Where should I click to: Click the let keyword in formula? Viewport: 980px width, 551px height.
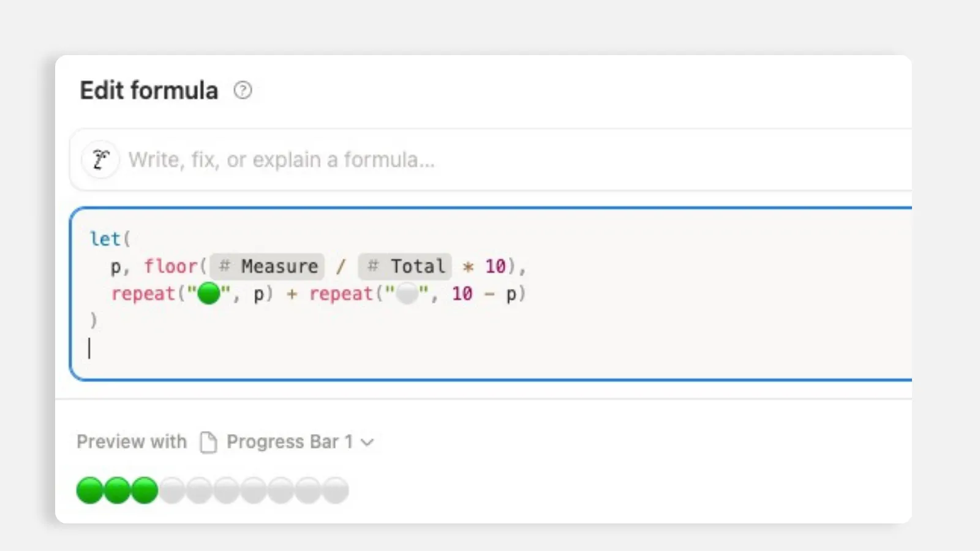pyautogui.click(x=105, y=239)
